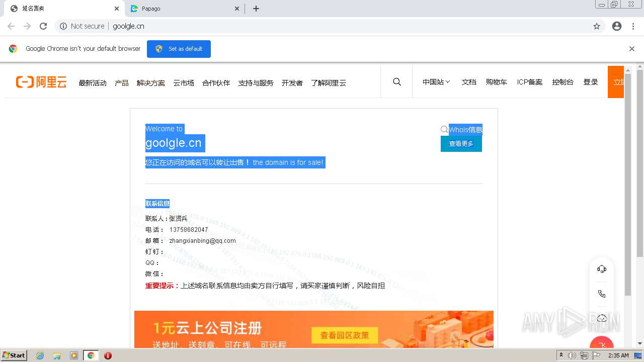This screenshot has height=362, width=644.
Task: Go back to previous page
Action: [x=11, y=26]
